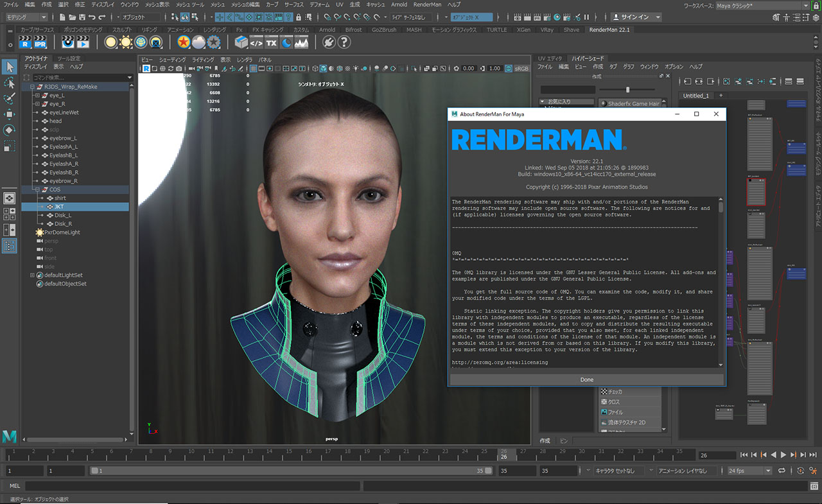The height and width of the screenshot is (504, 822).
Task: Click the PxrDomeLight globe shelf icon
Action: pos(142,42)
